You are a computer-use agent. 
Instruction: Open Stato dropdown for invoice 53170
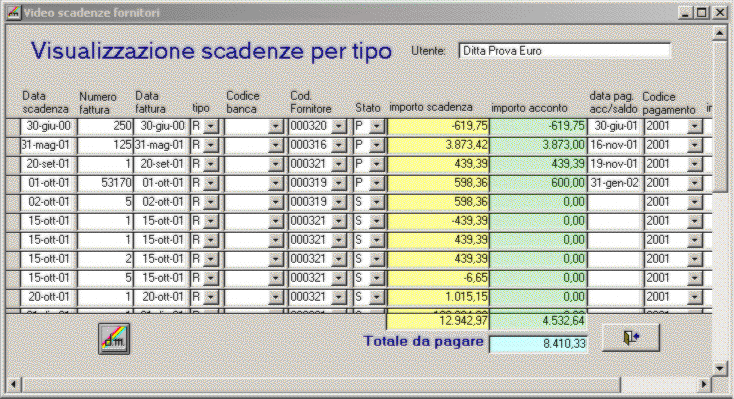pos(377,184)
